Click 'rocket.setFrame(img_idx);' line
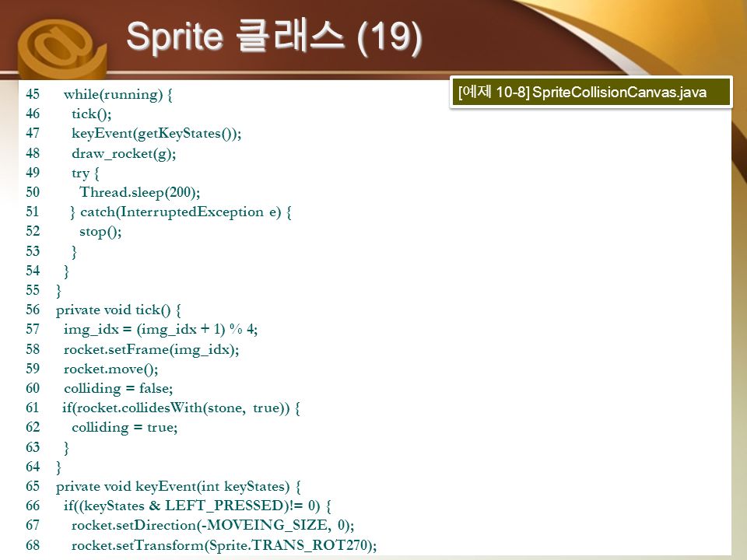 pos(152,349)
